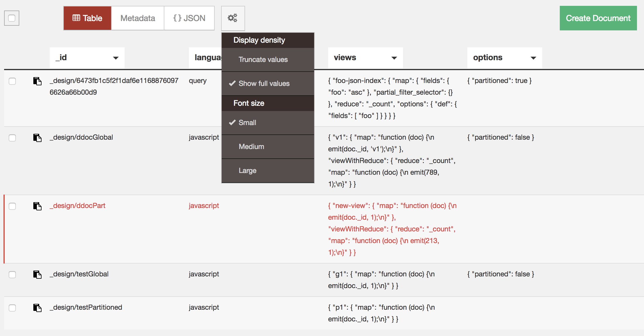Open the options column dropdown
Viewport: 644px width, 336px height.
(533, 58)
